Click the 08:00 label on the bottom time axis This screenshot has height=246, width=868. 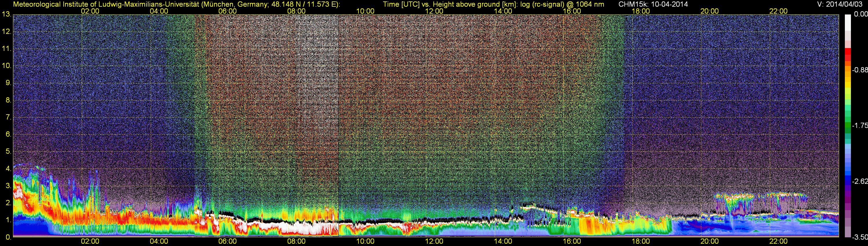click(297, 242)
